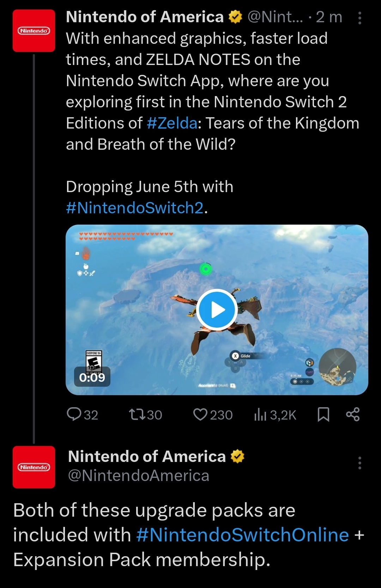This screenshot has width=381, height=588.
Task: Tap the 0:09 video duration label
Action: 92,377
